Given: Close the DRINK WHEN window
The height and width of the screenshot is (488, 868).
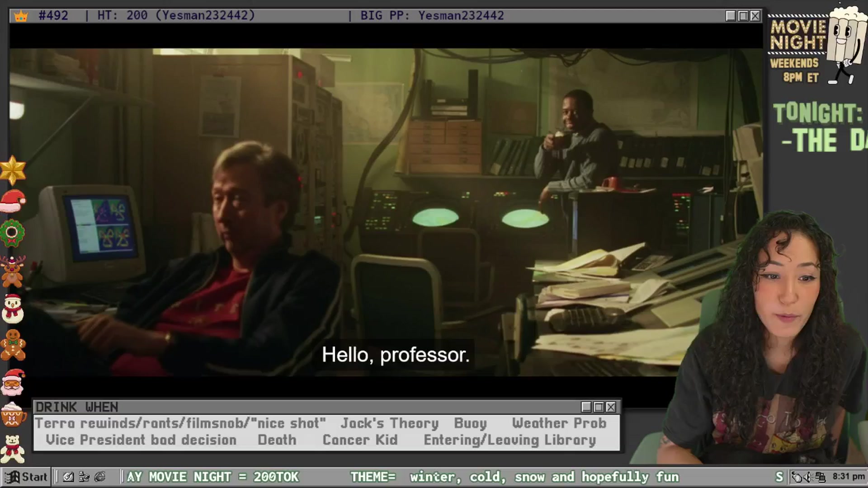Looking at the screenshot, I should [x=611, y=407].
